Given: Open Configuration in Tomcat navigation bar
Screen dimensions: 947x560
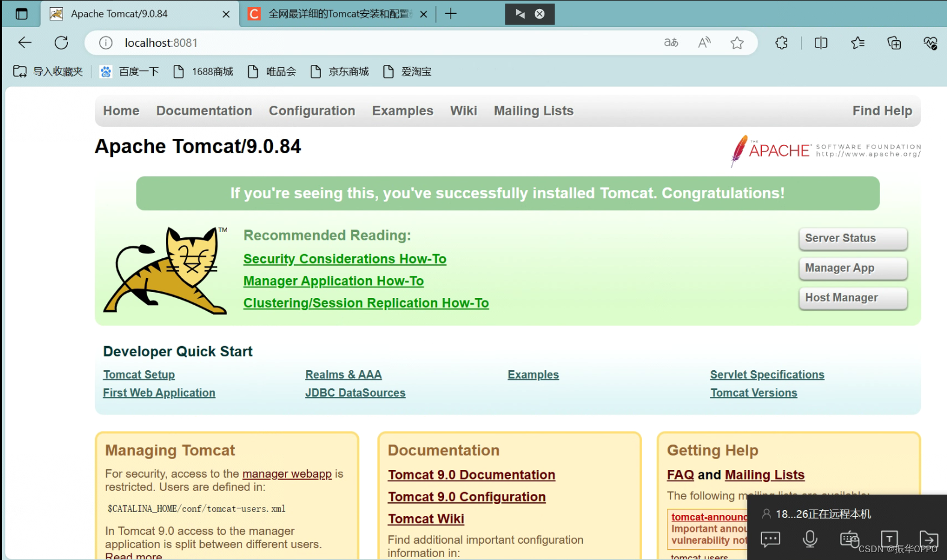Looking at the screenshot, I should 312,111.
